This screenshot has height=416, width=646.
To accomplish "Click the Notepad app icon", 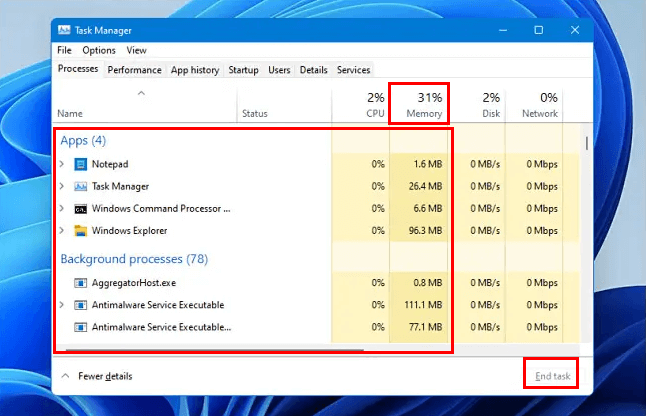I will tap(81, 164).
